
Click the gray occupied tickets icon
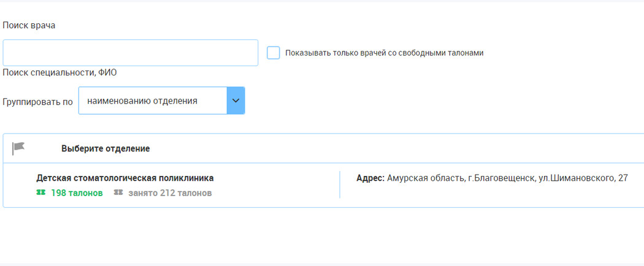click(118, 192)
